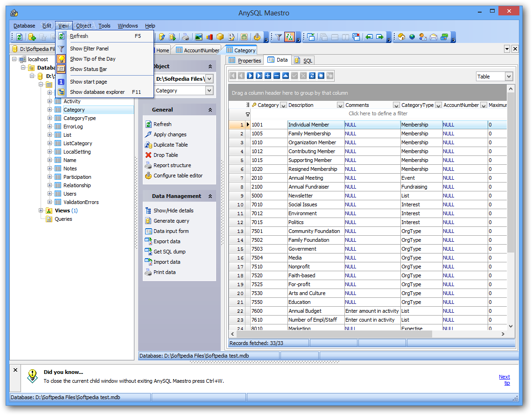Select the ErrorLog table in tree
The image size is (532, 415).
coord(73,127)
